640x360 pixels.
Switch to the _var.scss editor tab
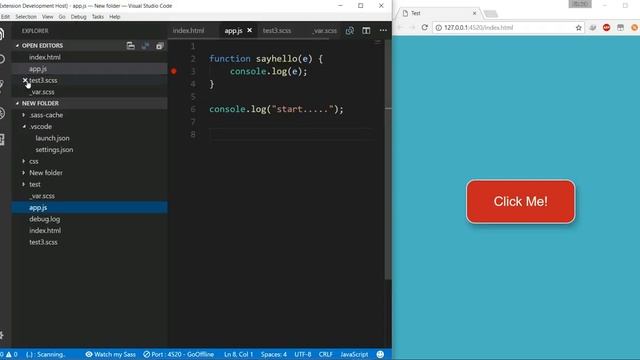point(325,31)
